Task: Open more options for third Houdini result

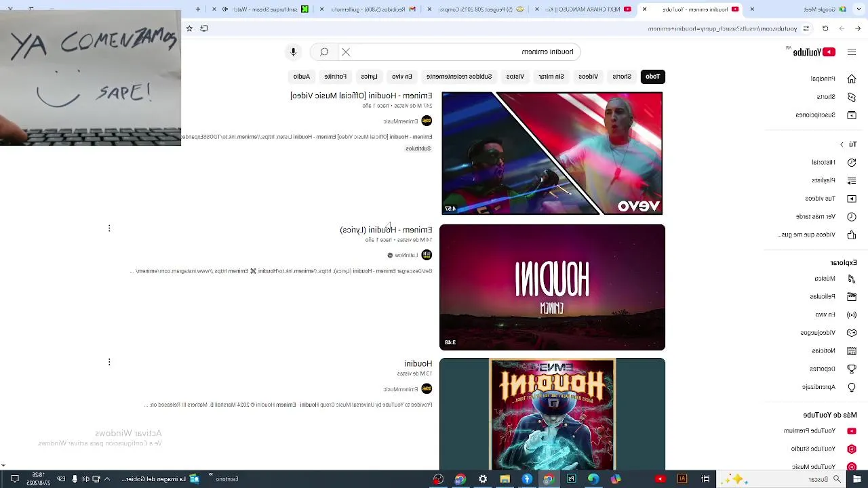Action: (109, 362)
